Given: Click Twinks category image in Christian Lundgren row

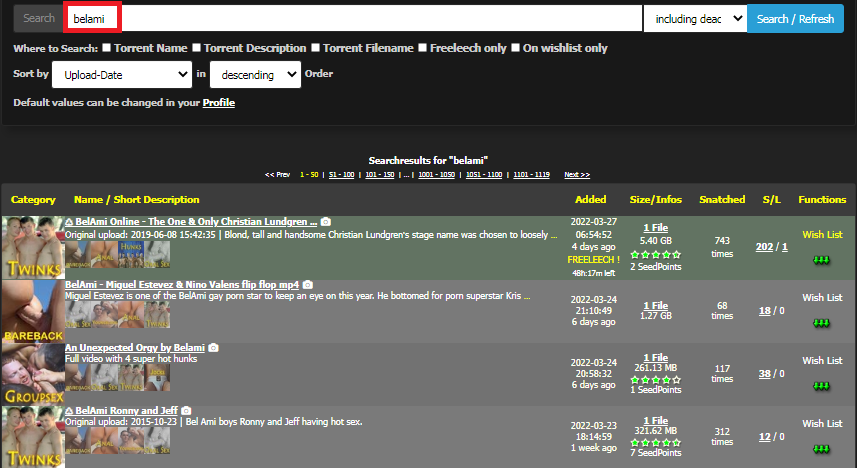Looking at the screenshot, I should pyautogui.click(x=33, y=247).
